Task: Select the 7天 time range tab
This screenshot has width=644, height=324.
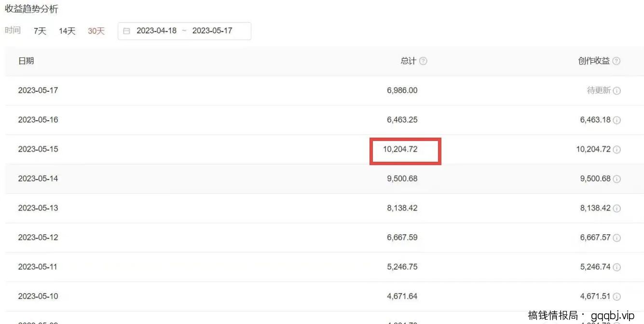Action: tap(40, 31)
